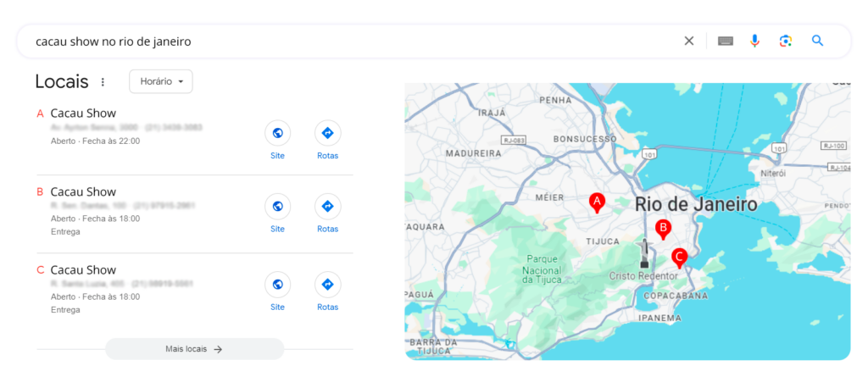Get Rotas directions icon for listing C

click(x=328, y=285)
